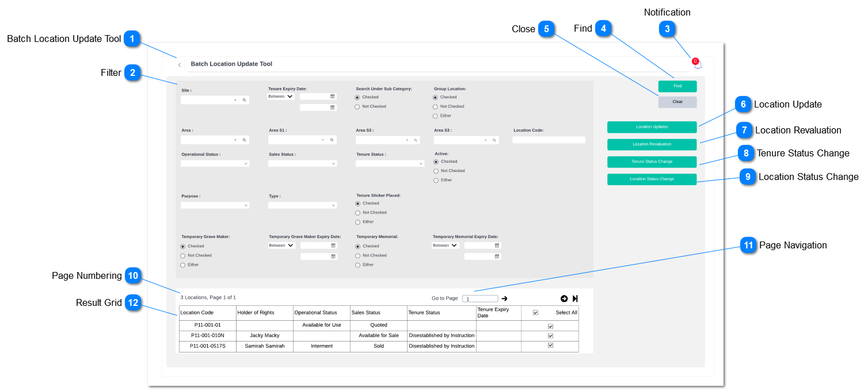
Task: Click the Location Revaluation button
Action: (652, 144)
